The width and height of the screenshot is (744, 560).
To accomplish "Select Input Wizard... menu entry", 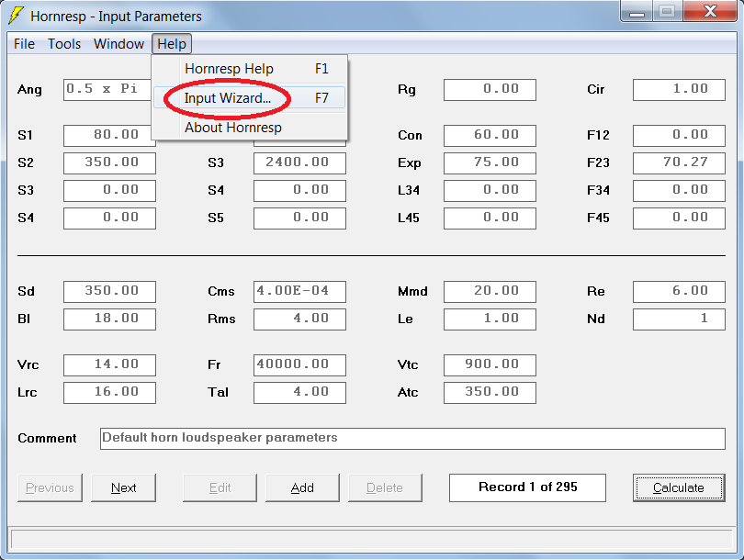I will (x=249, y=97).
